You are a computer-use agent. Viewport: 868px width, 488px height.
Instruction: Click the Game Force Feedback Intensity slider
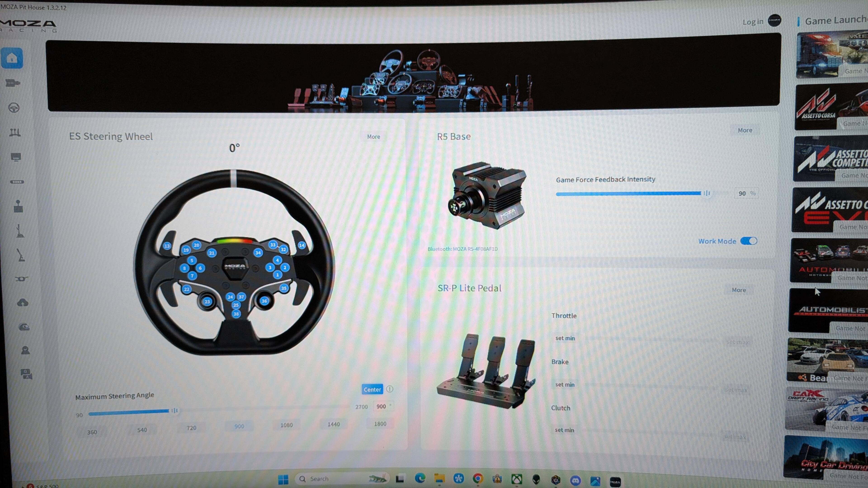pos(707,193)
